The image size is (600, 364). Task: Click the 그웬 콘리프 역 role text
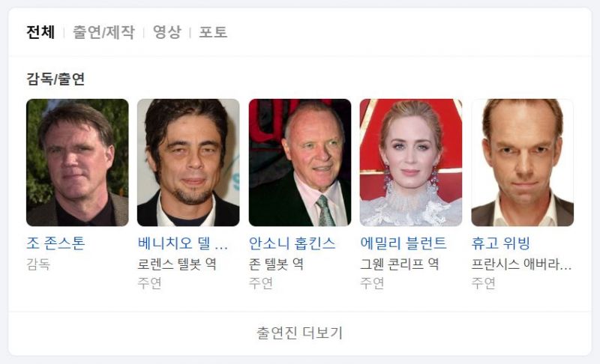tap(399, 264)
